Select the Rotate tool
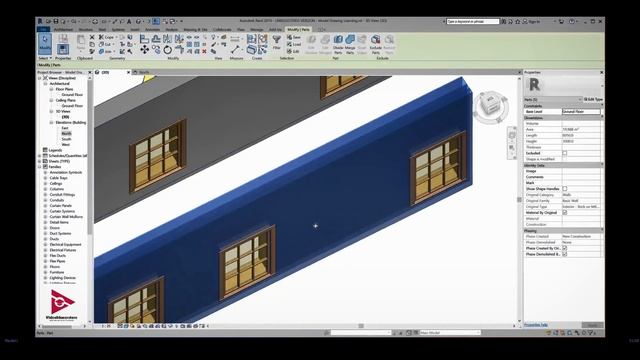Screen dimensions: 640x360 pyautogui.click(x=167, y=50)
